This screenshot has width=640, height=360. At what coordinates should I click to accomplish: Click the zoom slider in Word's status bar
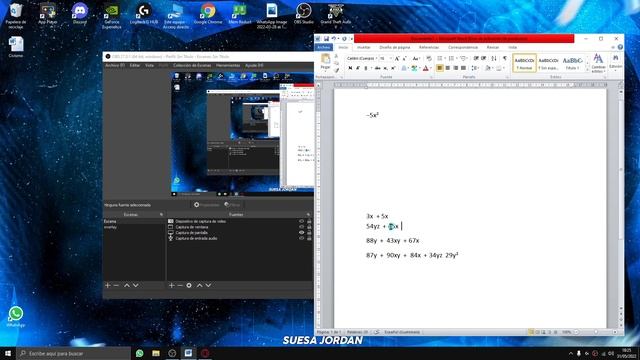595,332
